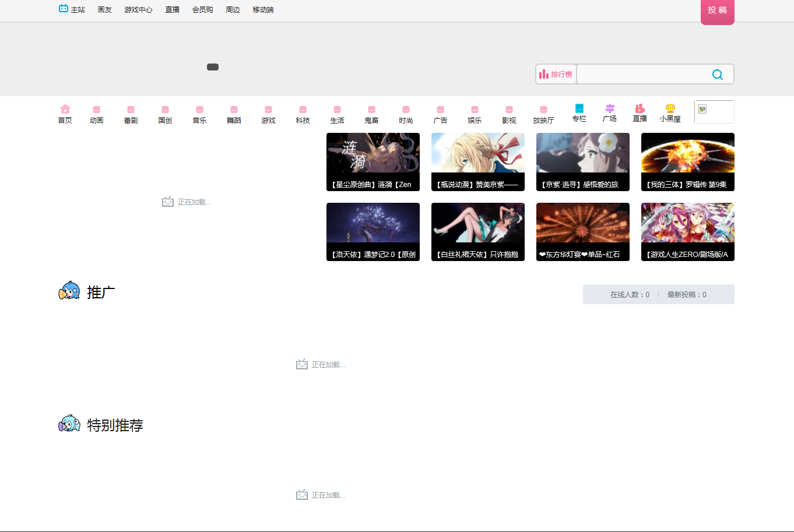Open the 画友 link
The image size is (794, 532).
click(x=105, y=10)
